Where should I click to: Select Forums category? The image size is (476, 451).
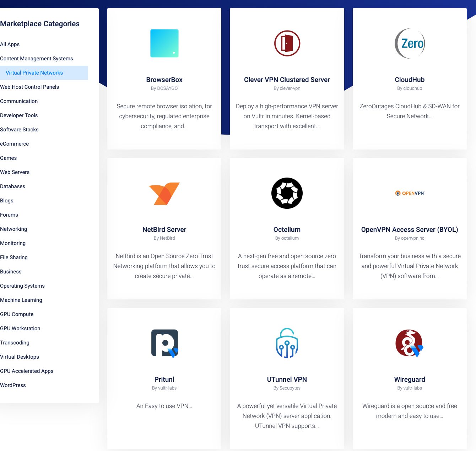click(x=9, y=215)
